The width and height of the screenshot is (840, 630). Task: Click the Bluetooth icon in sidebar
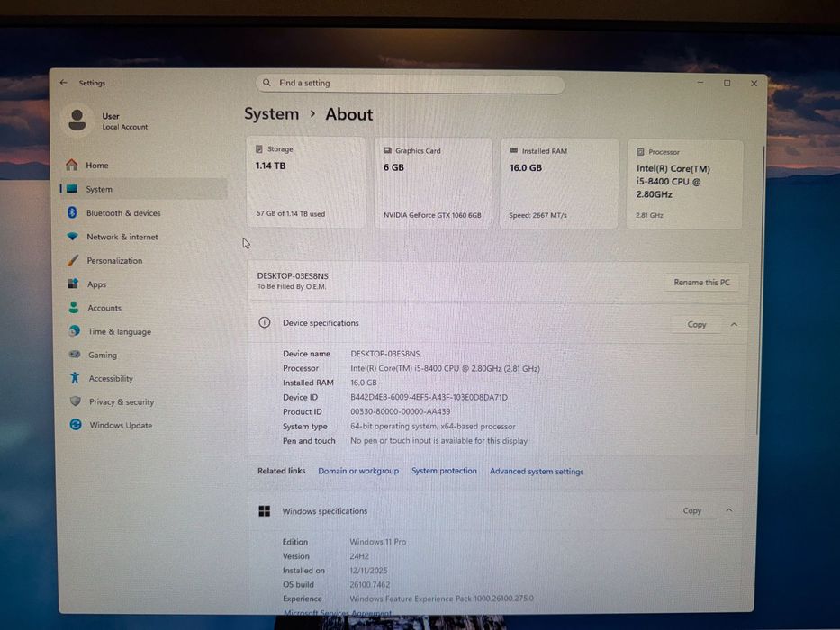pos(72,212)
